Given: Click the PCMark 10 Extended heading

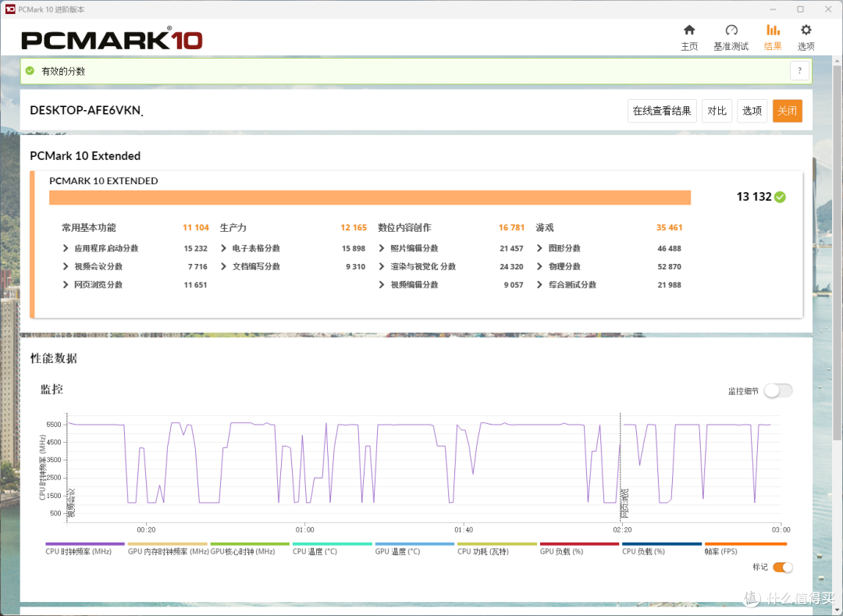Looking at the screenshot, I should 85,156.
